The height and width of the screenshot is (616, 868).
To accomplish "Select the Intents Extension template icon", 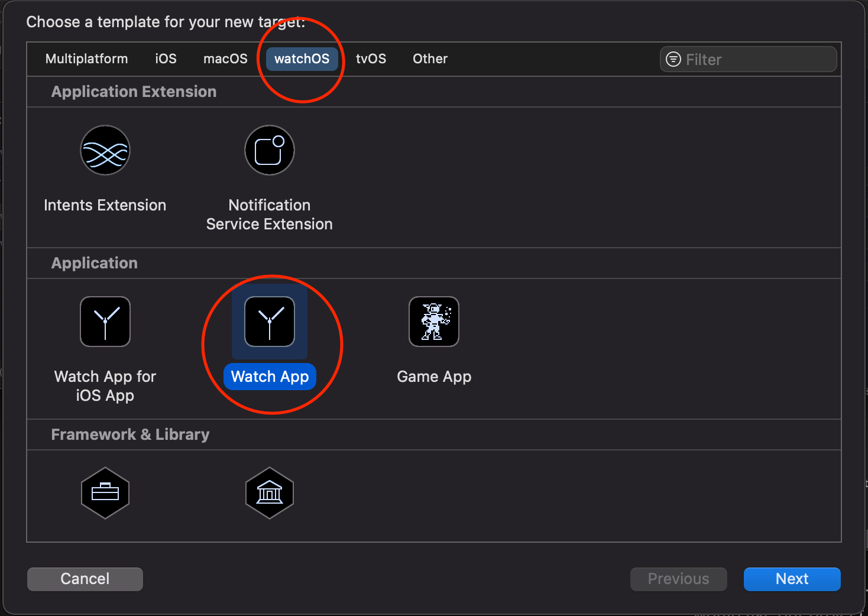I will pos(105,150).
